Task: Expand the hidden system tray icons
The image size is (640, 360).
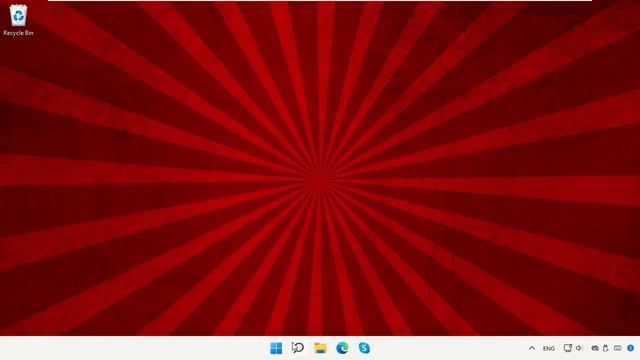Action: coord(532,348)
